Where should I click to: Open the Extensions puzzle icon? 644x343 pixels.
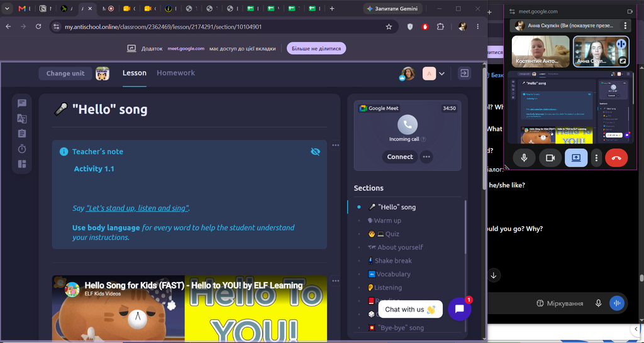coord(440,26)
